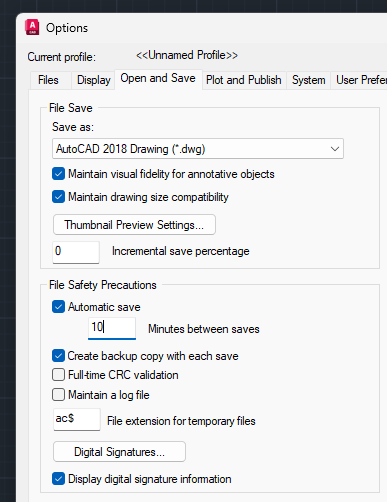Click the Minutes between saves field

click(112, 328)
